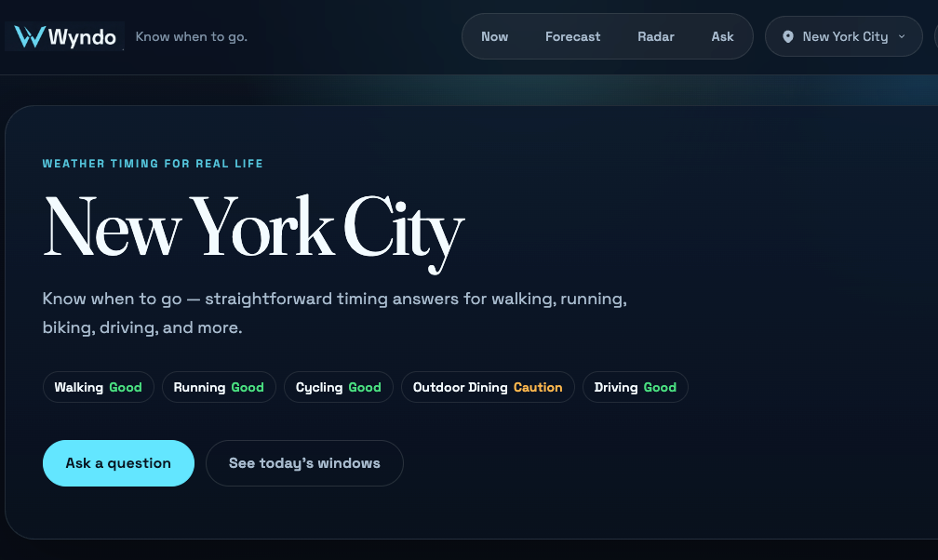Go to the Now tab
Viewport: 938px width, 560px height.
coord(494,37)
